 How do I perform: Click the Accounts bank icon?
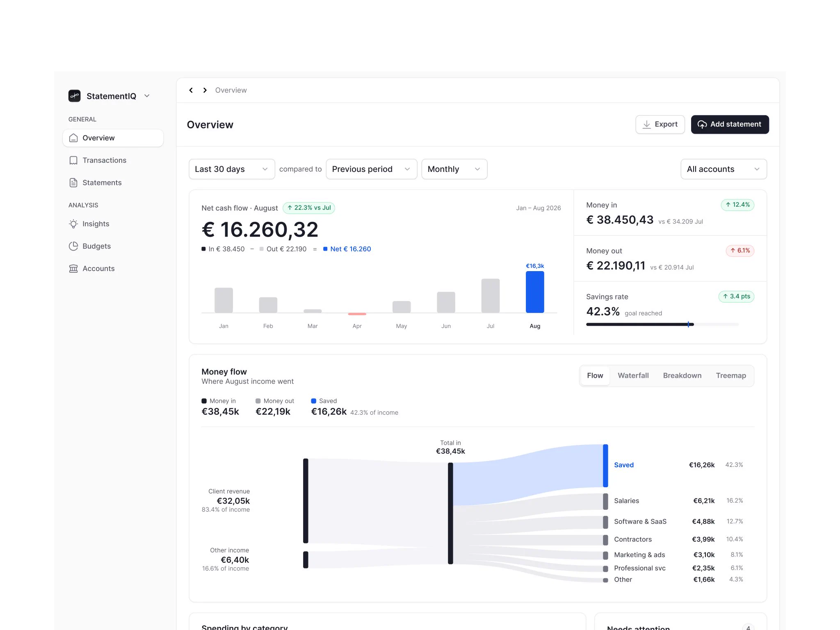pyautogui.click(x=73, y=269)
